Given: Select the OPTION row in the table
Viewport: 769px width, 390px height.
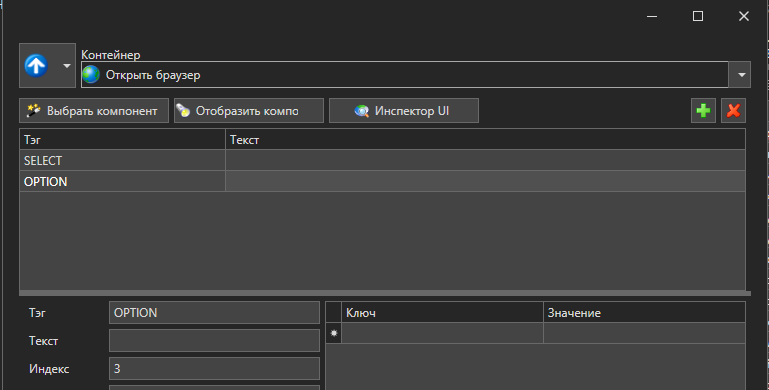Looking at the screenshot, I should [382, 182].
